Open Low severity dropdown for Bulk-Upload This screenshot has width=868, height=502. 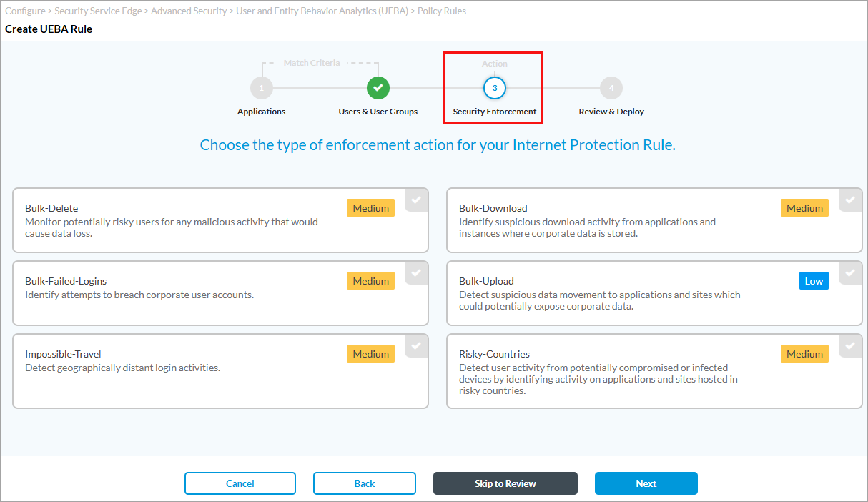click(814, 281)
